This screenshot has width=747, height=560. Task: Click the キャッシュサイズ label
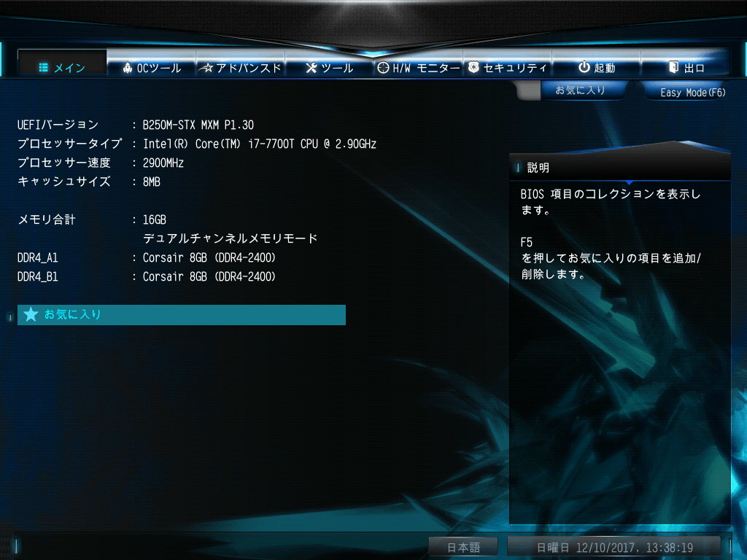tap(64, 182)
